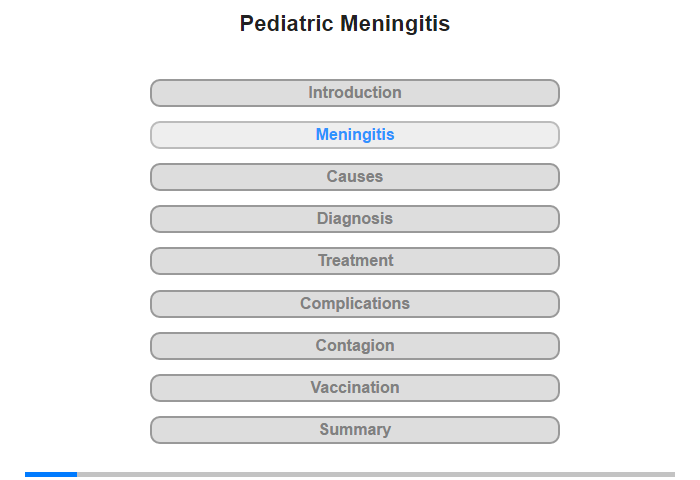
Task: Select Treatment from the topic list
Action: [355, 261]
